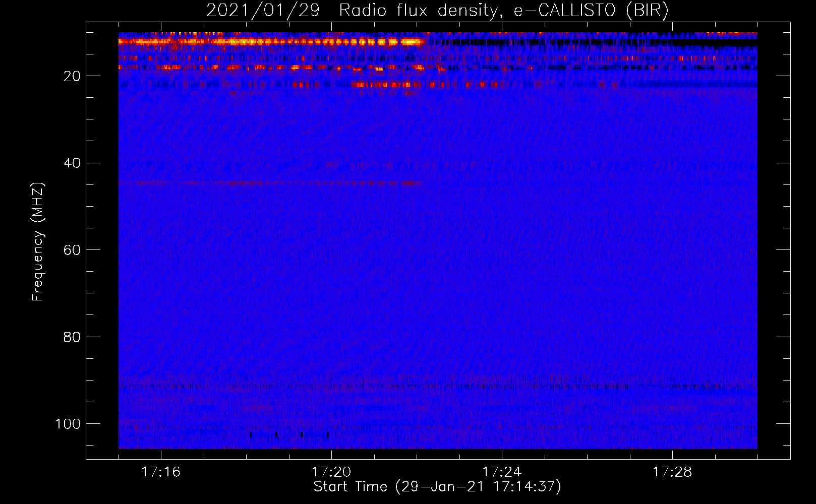Click the '60' frequency tick label
816x504 pixels.
[72, 250]
